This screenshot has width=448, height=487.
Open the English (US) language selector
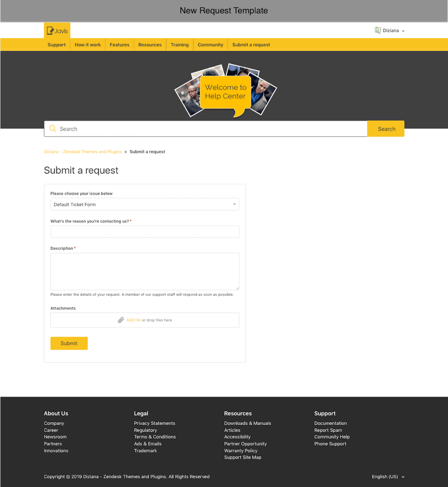click(x=388, y=477)
